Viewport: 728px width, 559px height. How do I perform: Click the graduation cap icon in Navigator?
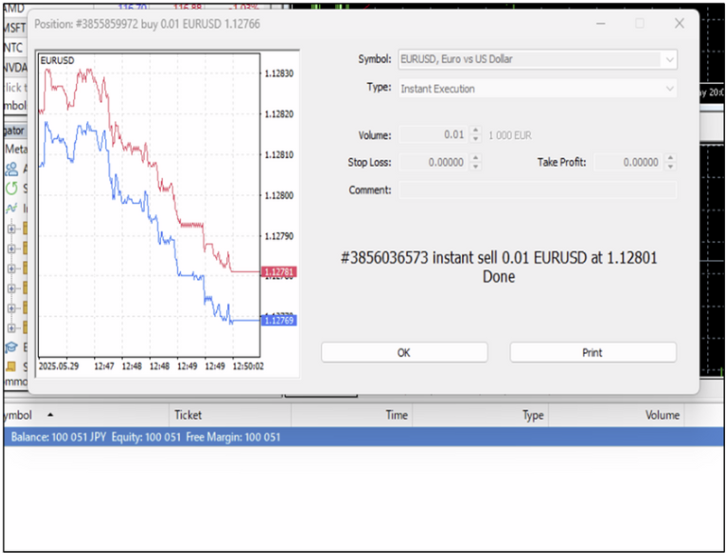pyautogui.click(x=12, y=347)
